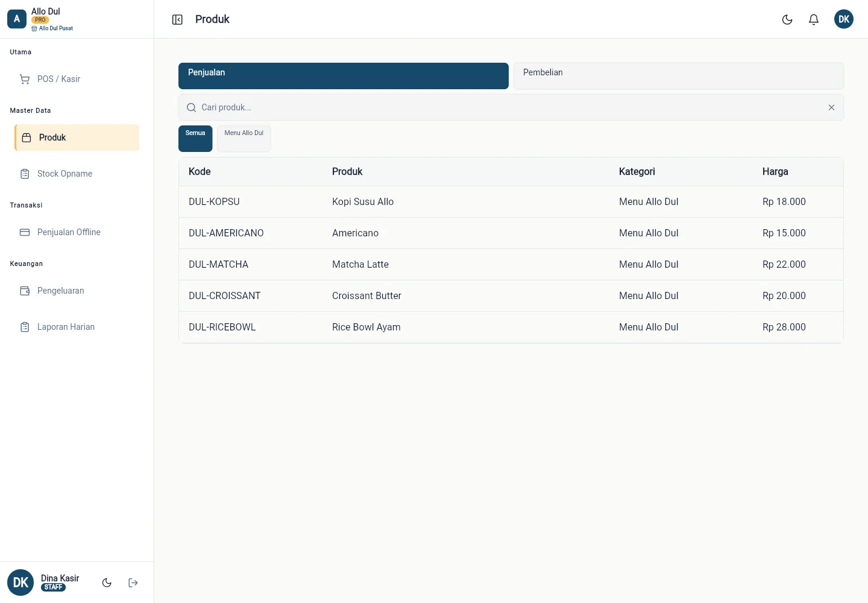Filter by Menu Allo Dul chip

[244, 139]
